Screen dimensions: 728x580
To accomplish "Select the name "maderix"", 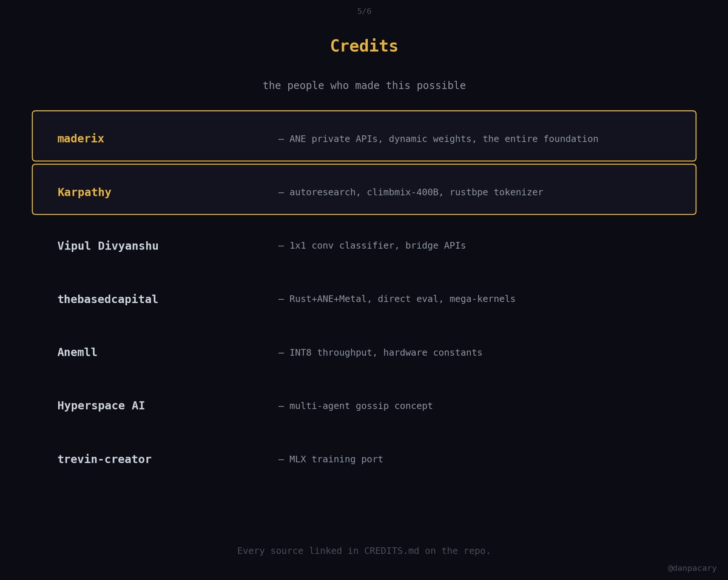I will pos(81,138).
